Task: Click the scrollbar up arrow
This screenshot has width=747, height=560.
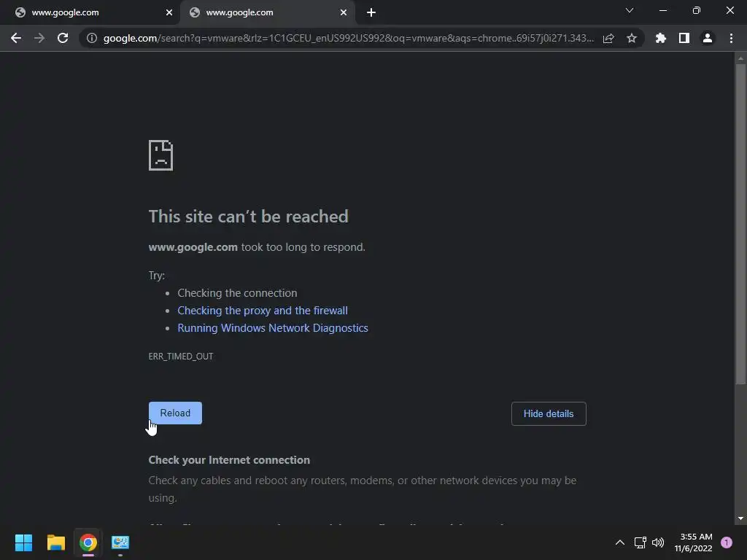Action: pos(740,58)
